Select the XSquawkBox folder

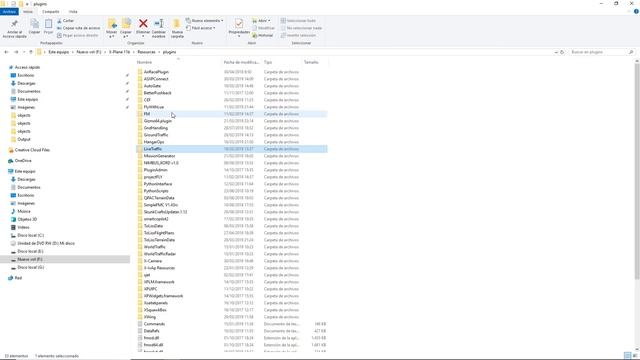click(155, 310)
